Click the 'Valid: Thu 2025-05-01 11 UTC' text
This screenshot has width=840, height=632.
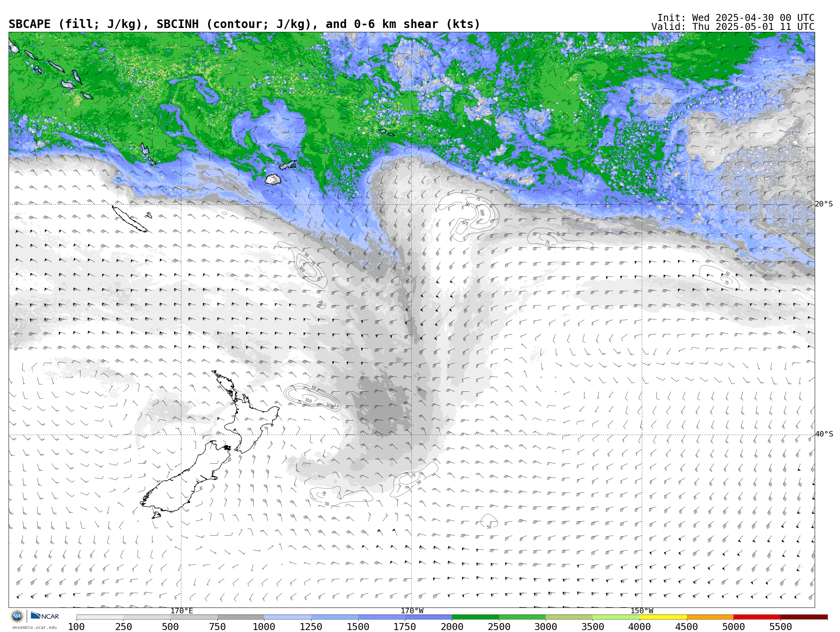(x=733, y=27)
